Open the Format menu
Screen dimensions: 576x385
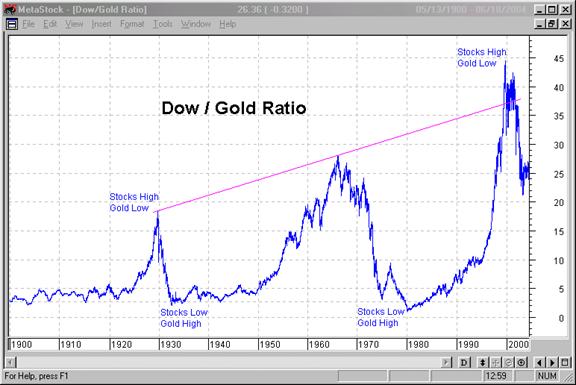(132, 24)
